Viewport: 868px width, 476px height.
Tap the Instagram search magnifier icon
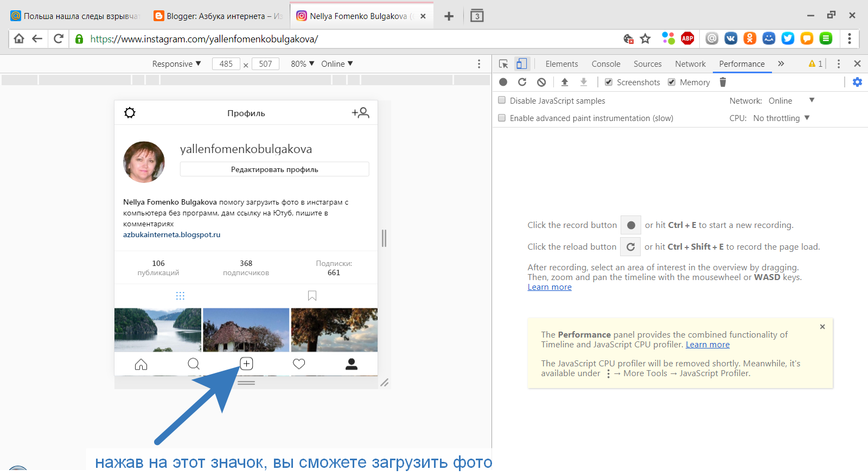(194, 364)
